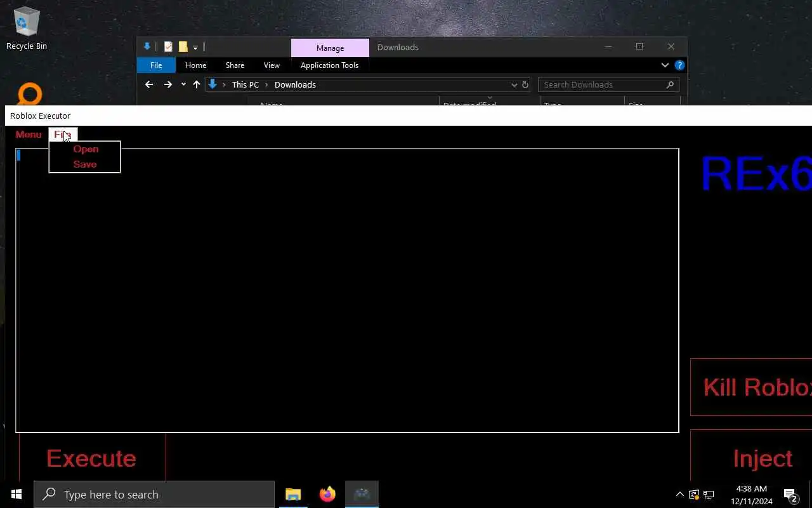The image size is (812, 508).
Task: Open File Explorer from the taskbar
Action: pyautogui.click(x=293, y=494)
